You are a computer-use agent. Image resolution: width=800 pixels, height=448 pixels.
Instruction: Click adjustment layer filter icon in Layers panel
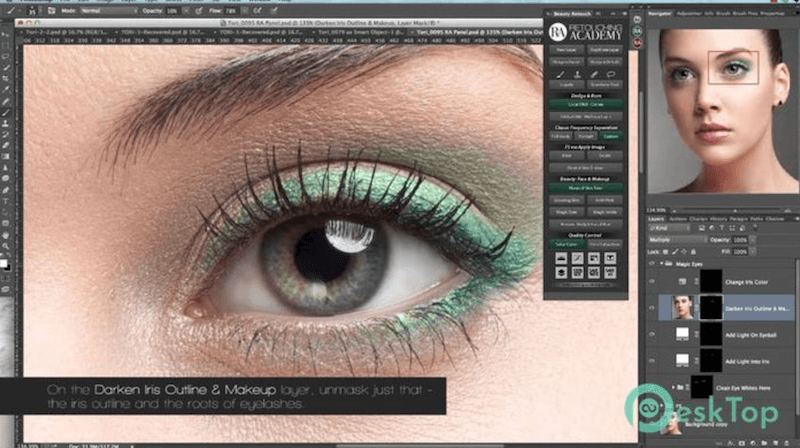[x=712, y=228]
